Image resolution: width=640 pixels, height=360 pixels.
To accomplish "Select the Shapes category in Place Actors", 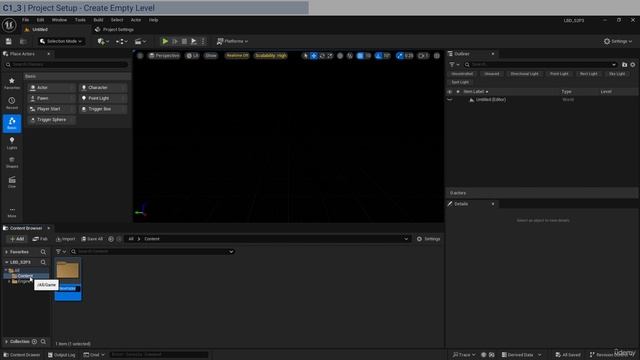I will tap(12, 162).
